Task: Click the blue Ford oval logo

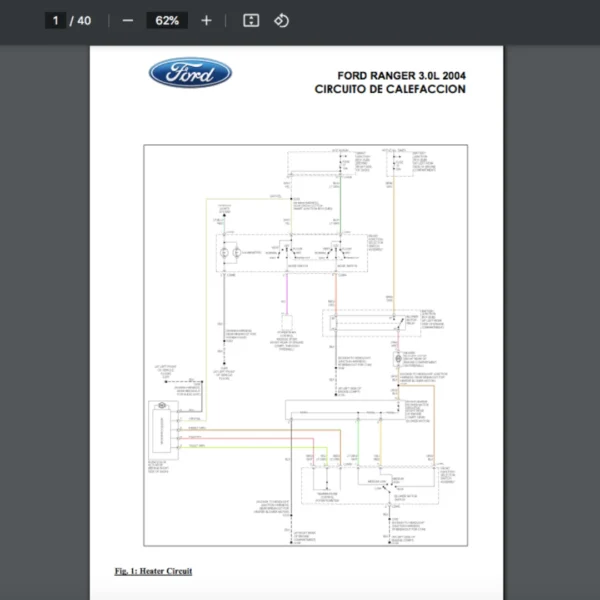Action: (190, 73)
